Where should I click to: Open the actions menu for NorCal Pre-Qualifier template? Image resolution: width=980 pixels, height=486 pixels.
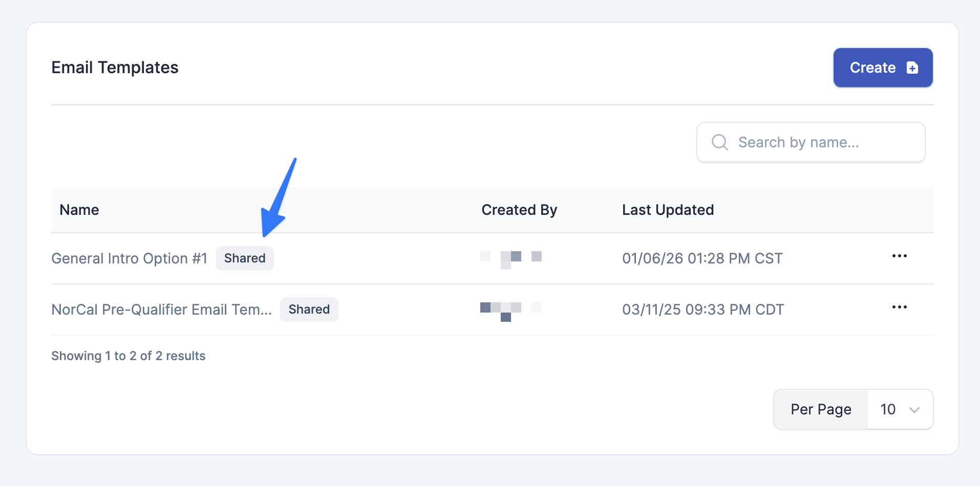pyautogui.click(x=900, y=307)
